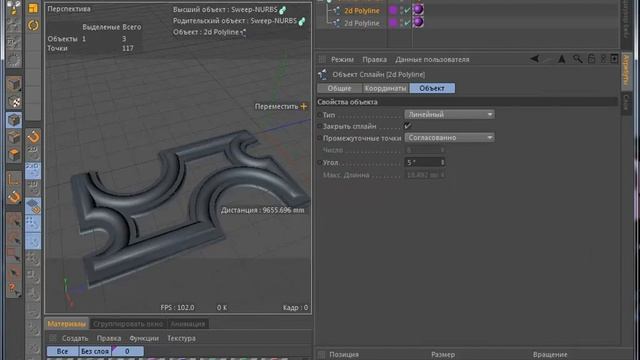Click the Все material filter button

(x=62, y=351)
